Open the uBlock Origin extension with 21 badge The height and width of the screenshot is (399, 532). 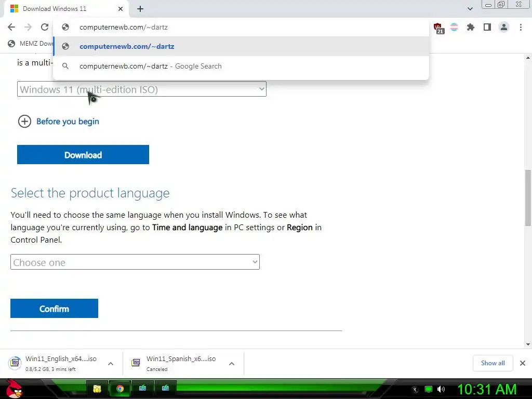coord(438,28)
